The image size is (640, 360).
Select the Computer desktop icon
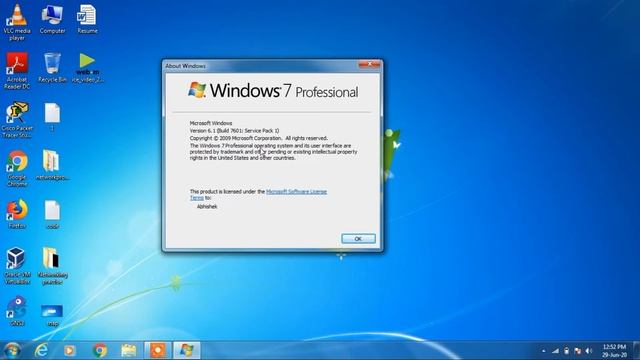(52, 19)
